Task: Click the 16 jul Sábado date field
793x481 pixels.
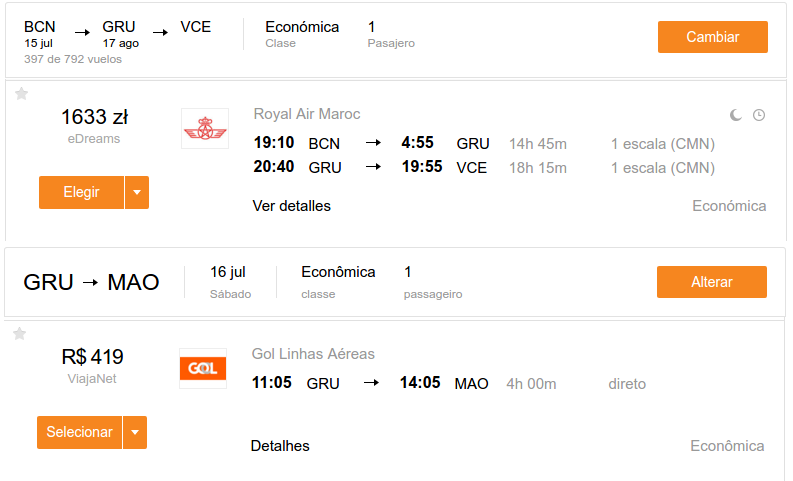Action: (231, 282)
